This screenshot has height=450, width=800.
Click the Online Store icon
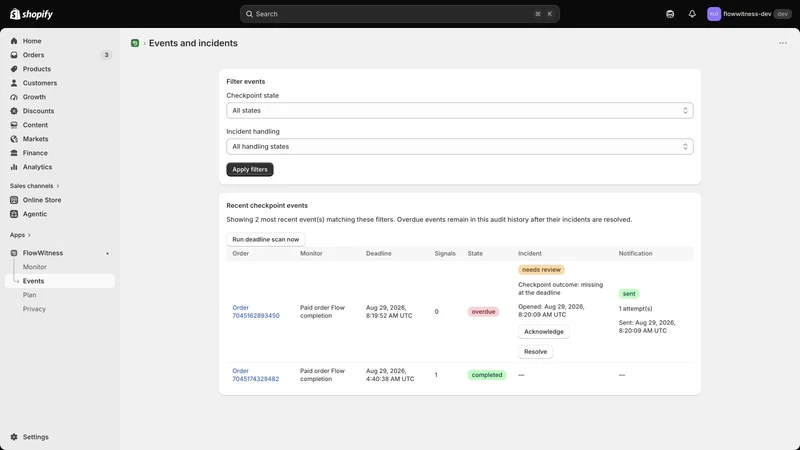point(14,200)
